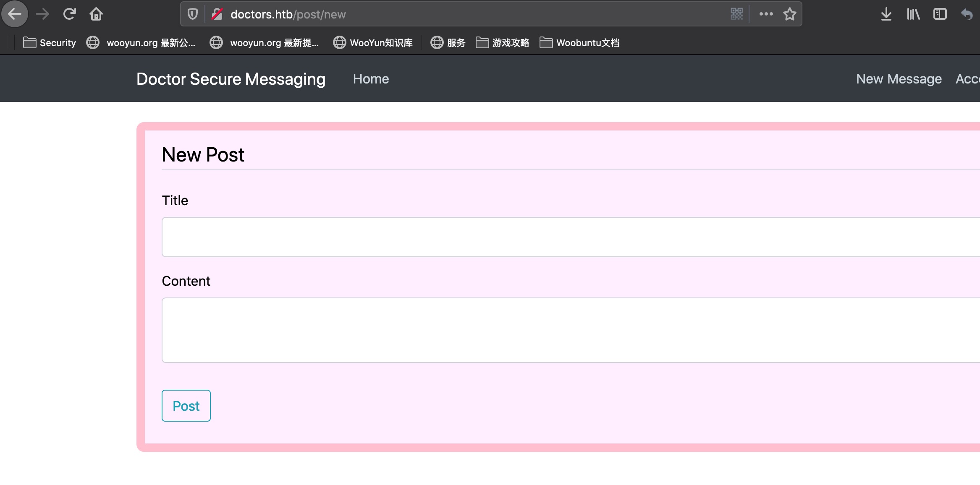This screenshot has height=485, width=980.
Task: Expand the 游戏攻略 bookmarks folder
Action: pyautogui.click(x=502, y=43)
